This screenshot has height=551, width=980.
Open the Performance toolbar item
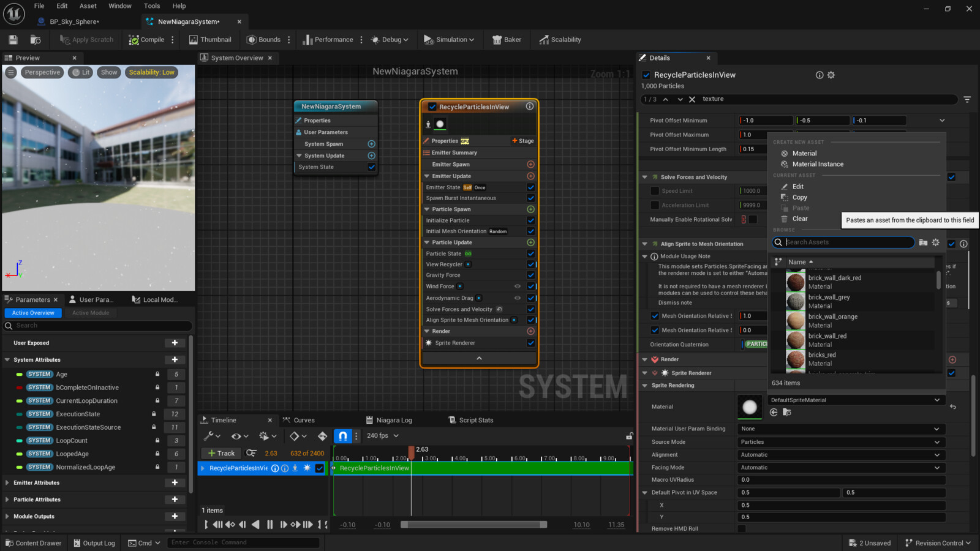click(328, 40)
